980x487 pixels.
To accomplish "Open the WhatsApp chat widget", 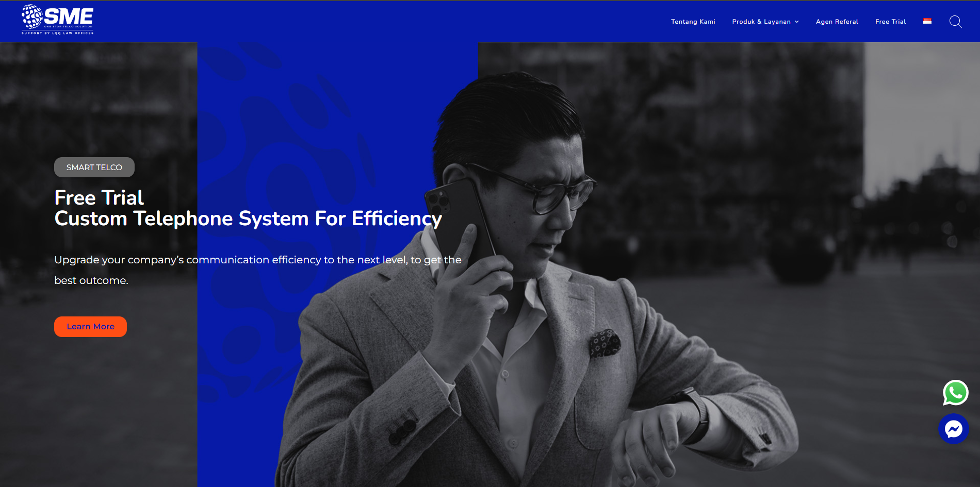I will (955, 393).
